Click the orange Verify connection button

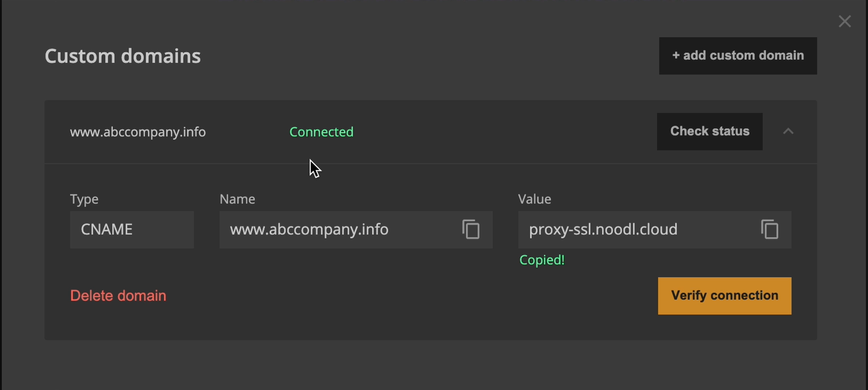click(724, 296)
